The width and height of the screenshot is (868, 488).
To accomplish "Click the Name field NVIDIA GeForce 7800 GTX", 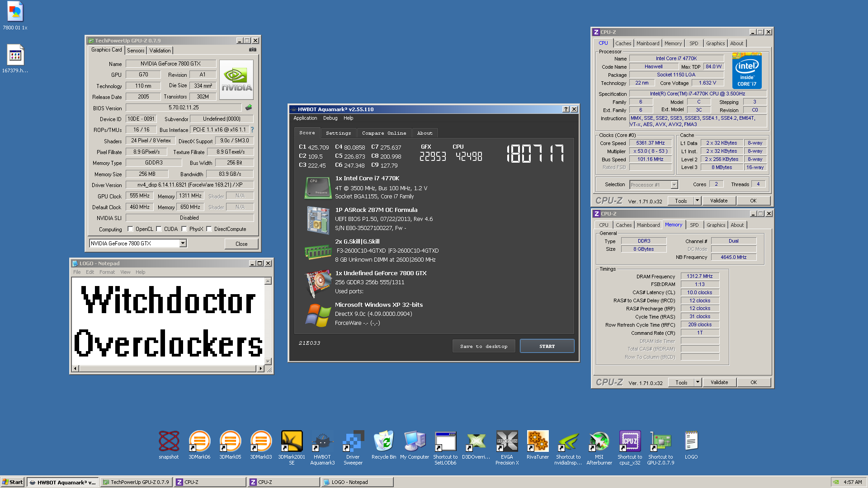I will click(x=170, y=64).
